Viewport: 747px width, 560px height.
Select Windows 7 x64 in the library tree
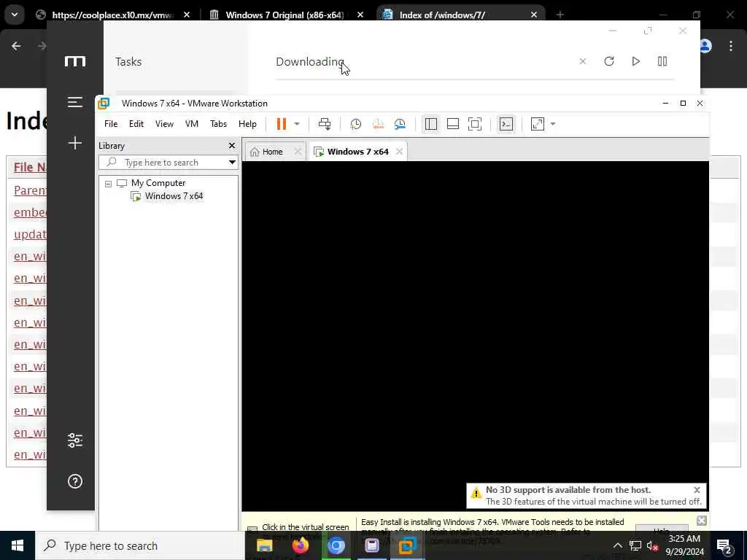tap(174, 195)
